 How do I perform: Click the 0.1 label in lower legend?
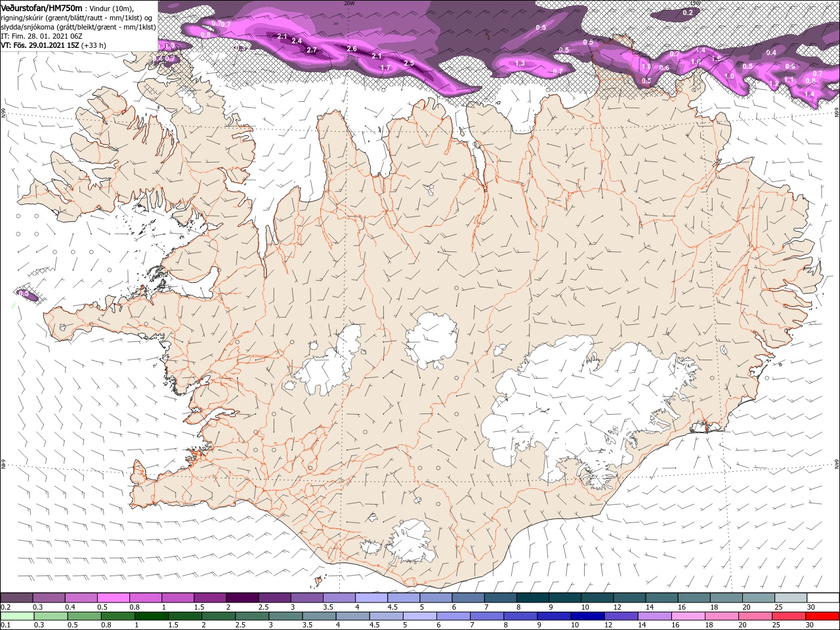click(5, 625)
